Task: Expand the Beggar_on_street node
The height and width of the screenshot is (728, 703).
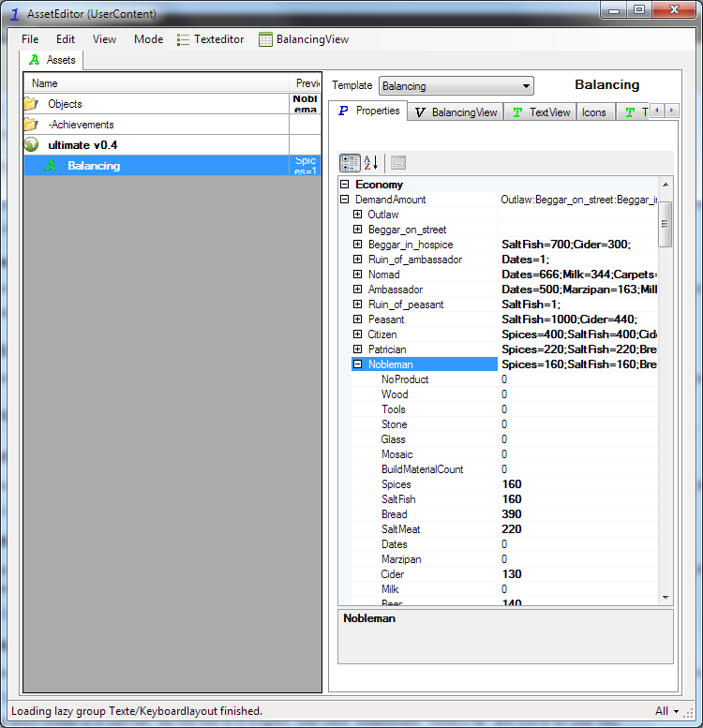Action: tap(357, 229)
